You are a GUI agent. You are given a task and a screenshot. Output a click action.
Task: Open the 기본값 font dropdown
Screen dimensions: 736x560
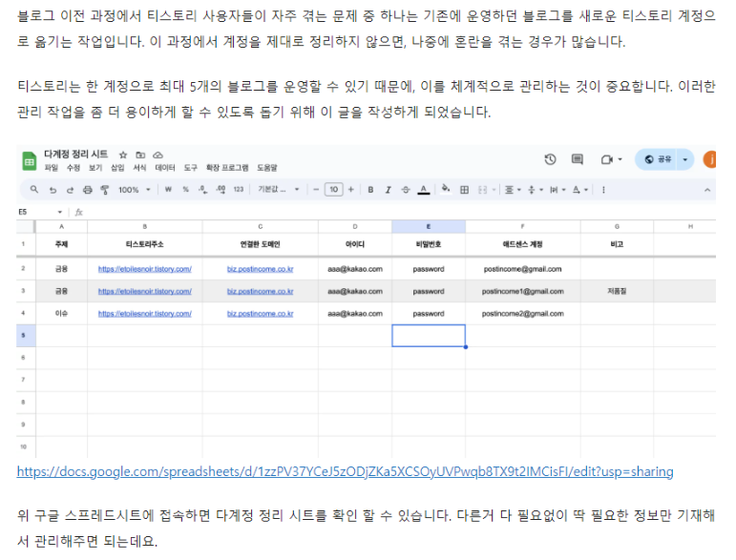pyautogui.click(x=279, y=190)
